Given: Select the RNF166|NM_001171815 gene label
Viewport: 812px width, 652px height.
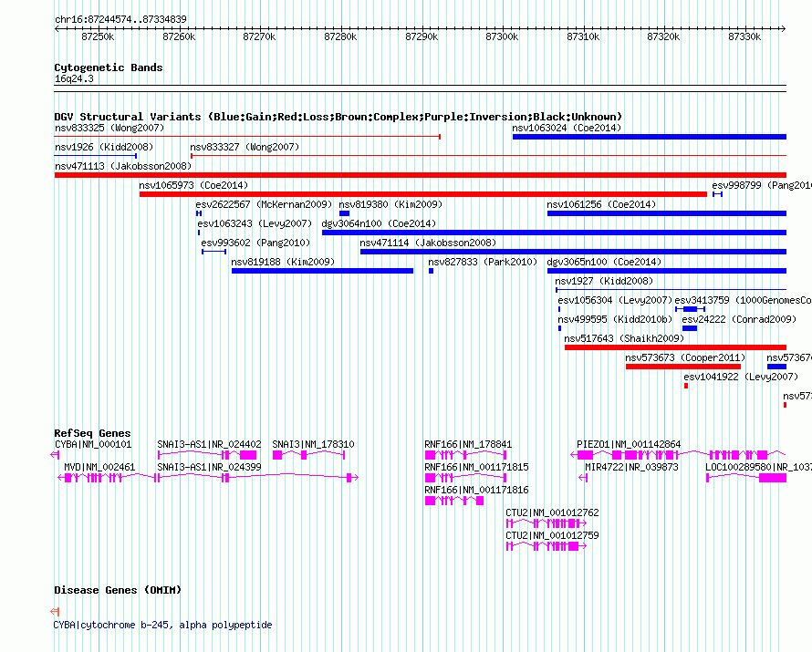Looking at the screenshot, I should click(476, 467).
